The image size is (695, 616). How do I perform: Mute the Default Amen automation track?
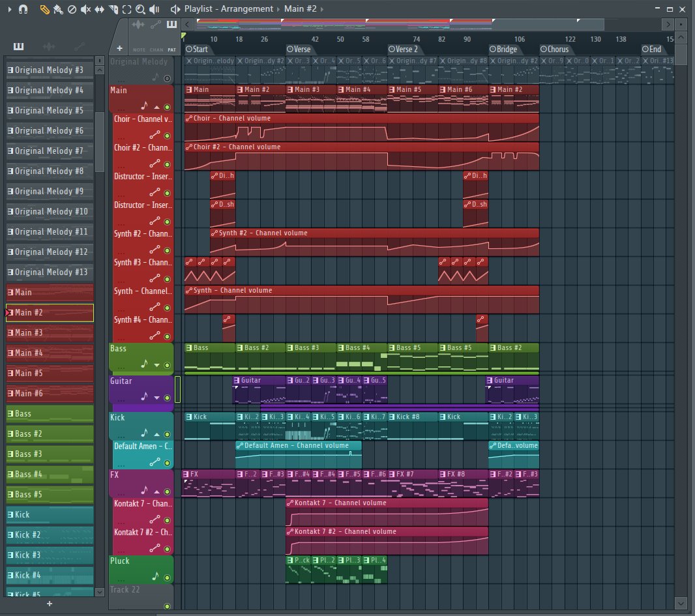click(x=167, y=463)
